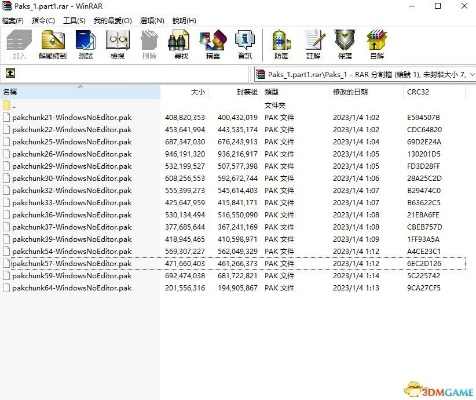Click the date 2023/1/4 1:14
Screen dimensions: 476x400
[x=356, y=276]
